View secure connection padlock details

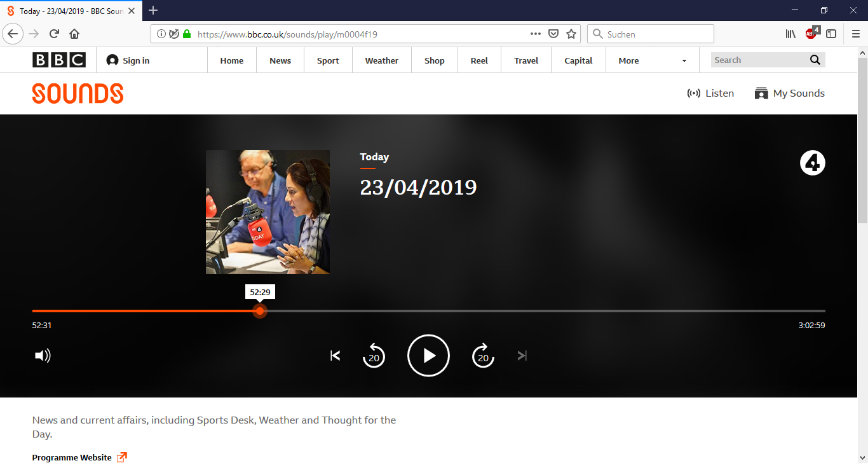(x=187, y=34)
